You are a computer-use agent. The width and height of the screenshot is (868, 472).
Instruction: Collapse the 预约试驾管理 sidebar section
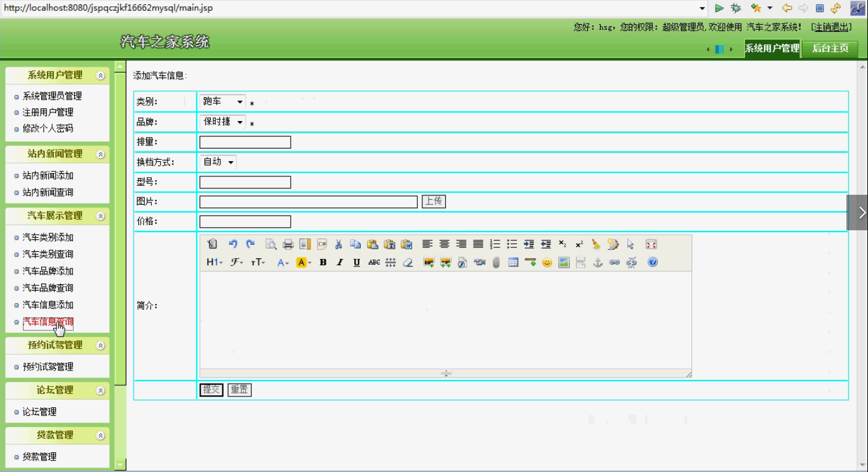pos(100,346)
